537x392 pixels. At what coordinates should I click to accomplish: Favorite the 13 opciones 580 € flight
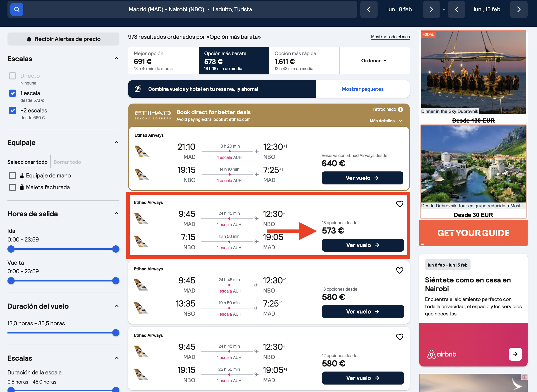(x=399, y=270)
